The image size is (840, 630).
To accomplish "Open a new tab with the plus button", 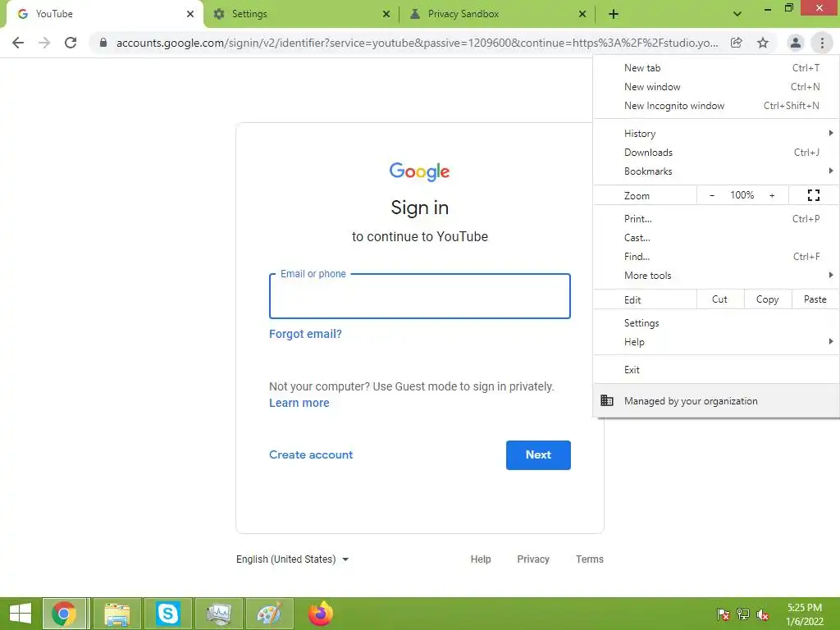I will [614, 14].
